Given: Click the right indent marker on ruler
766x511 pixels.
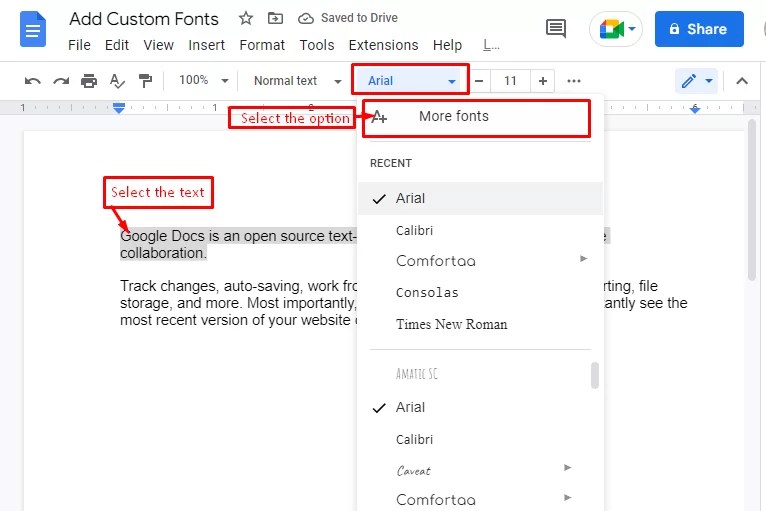Looking at the screenshot, I should pos(695,108).
